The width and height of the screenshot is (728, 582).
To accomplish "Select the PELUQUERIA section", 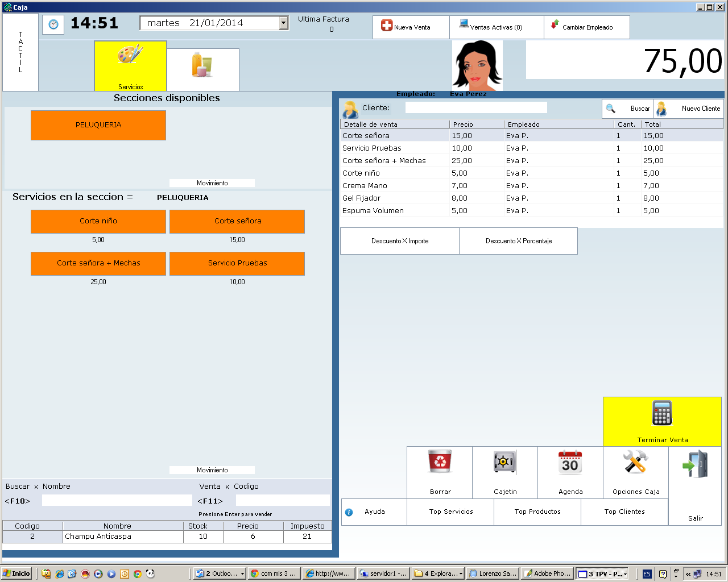I will click(98, 125).
